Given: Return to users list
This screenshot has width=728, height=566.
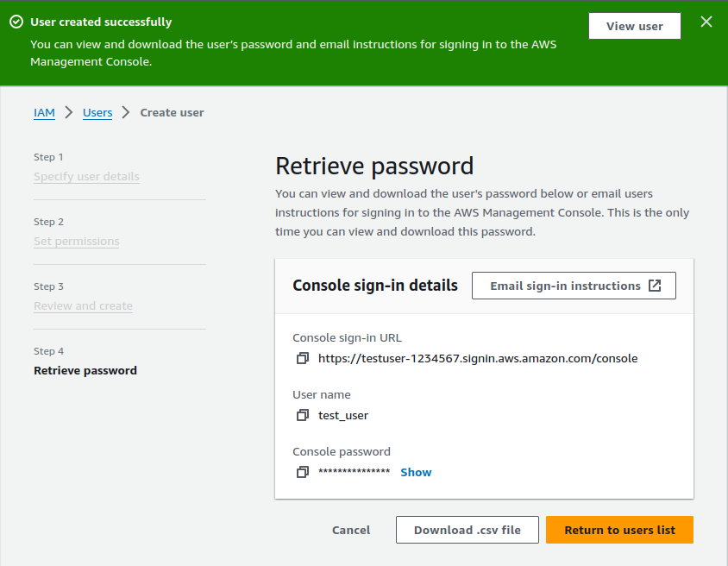Looking at the screenshot, I should coord(619,530).
